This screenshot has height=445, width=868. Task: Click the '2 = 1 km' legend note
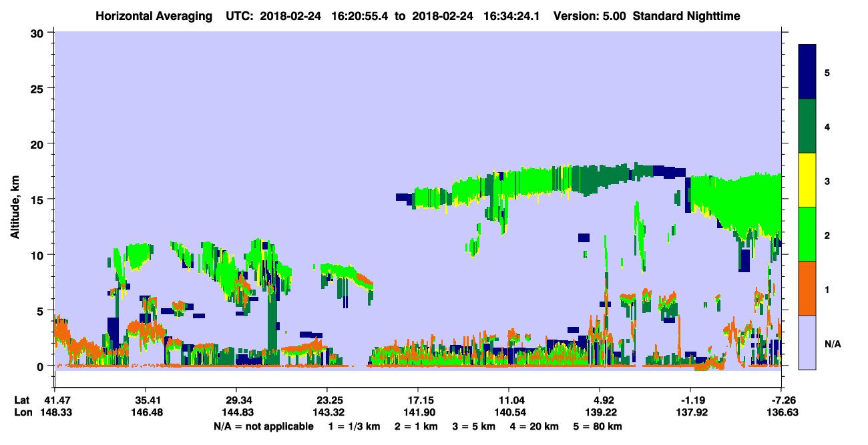416,426
